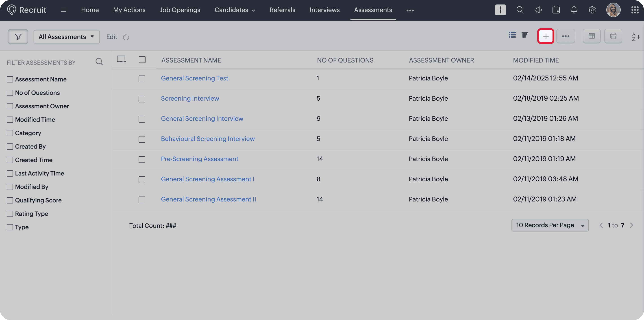Click the A-Z sort icon
Viewport: 644px width, 320px height.
[635, 37]
